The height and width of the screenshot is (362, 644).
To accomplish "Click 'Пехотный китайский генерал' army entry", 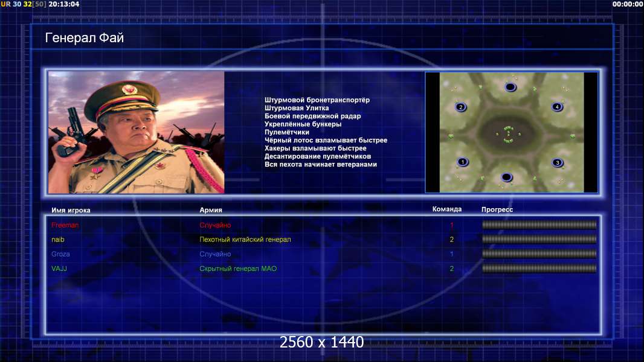I will (x=245, y=240).
